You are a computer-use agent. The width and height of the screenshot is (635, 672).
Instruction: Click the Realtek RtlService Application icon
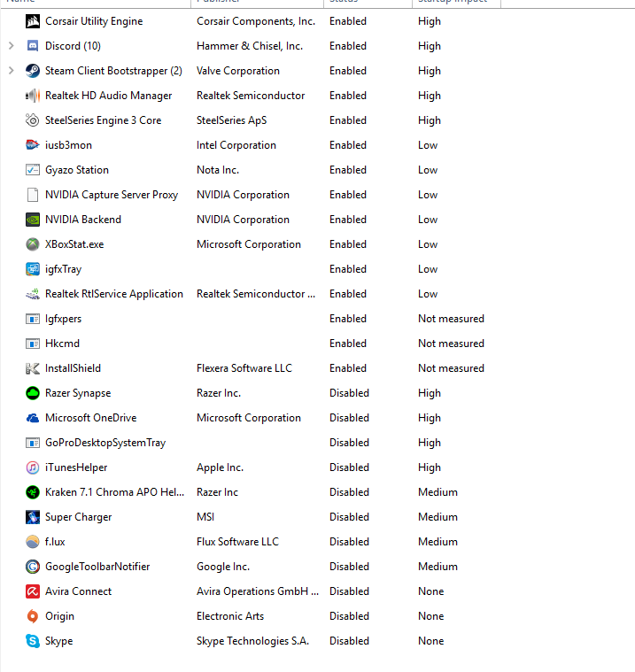coord(33,294)
